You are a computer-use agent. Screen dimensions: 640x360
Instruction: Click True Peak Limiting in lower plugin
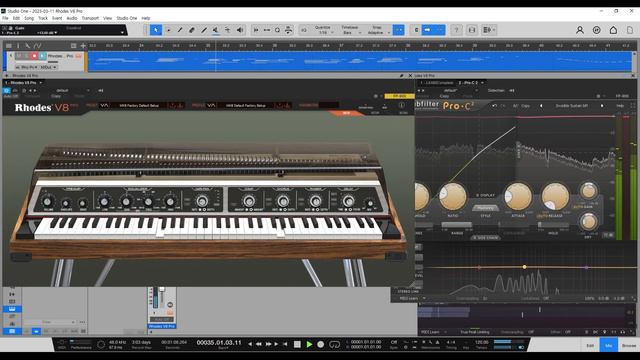click(475, 332)
